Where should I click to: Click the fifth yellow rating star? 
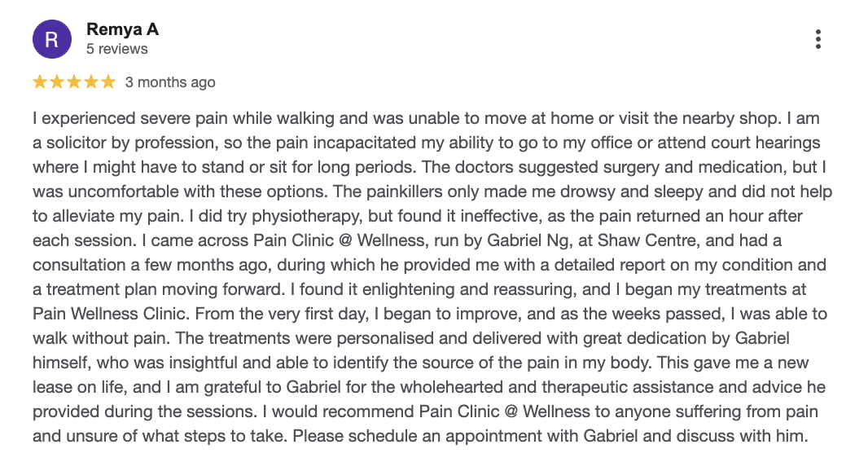point(108,81)
